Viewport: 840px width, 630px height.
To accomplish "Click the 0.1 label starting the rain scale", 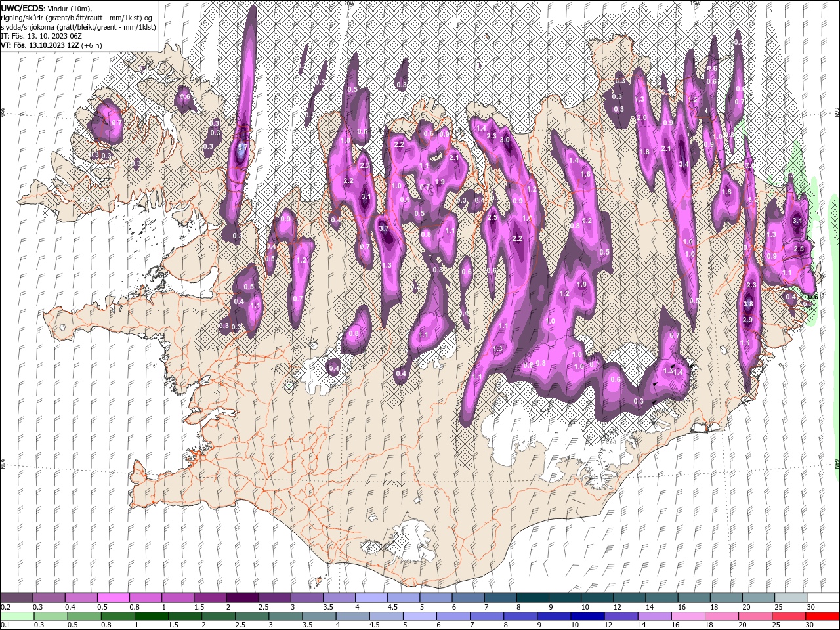I will (x=5, y=625).
